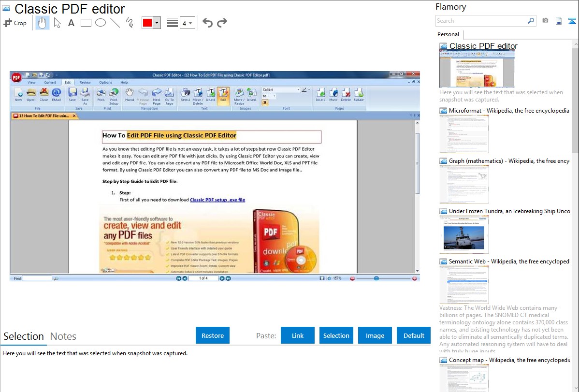This screenshot has height=392, width=579.
Task: Select the rectangle shape tool
Action: tap(86, 23)
